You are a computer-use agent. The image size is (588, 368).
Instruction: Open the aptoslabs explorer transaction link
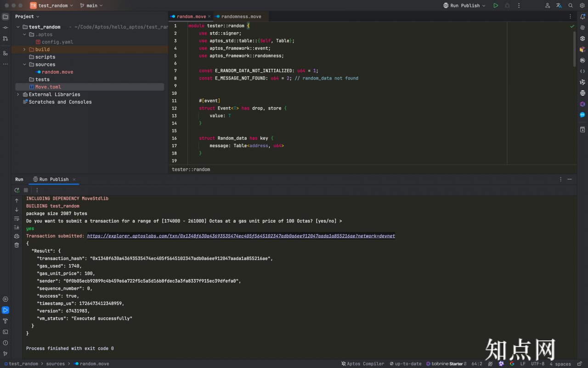point(241,236)
